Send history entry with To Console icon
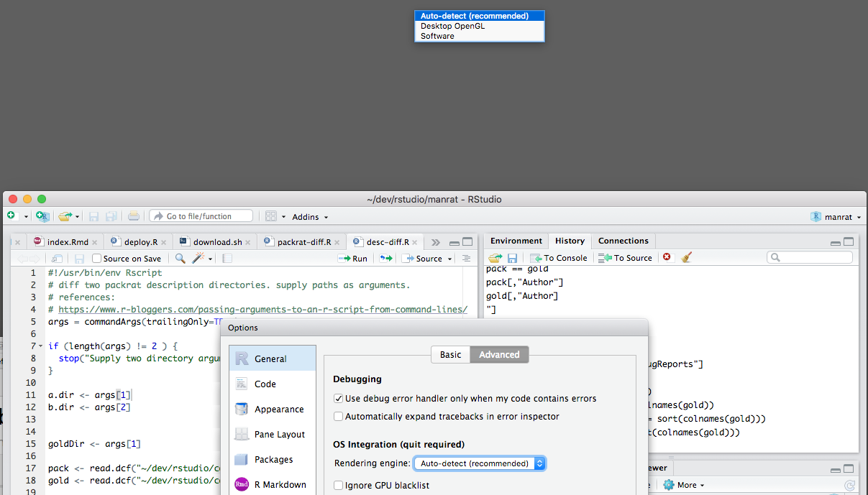Viewport: 868px width, 495px height. [559, 257]
